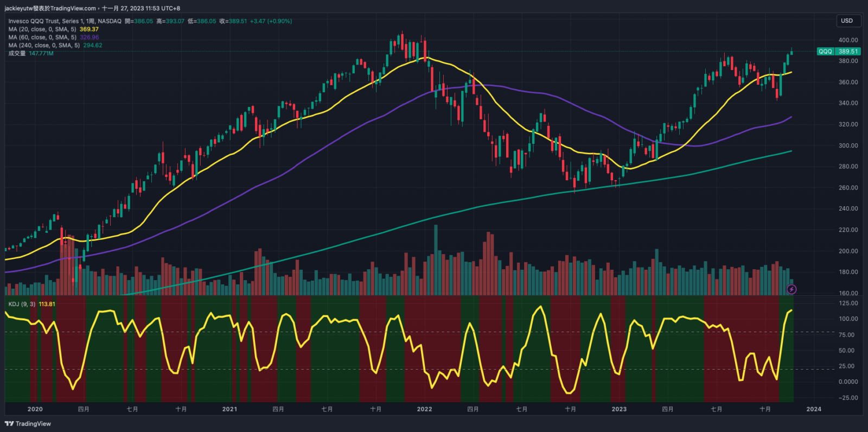
Task: Click the 400.00 level on price scale
Action: (848, 40)
